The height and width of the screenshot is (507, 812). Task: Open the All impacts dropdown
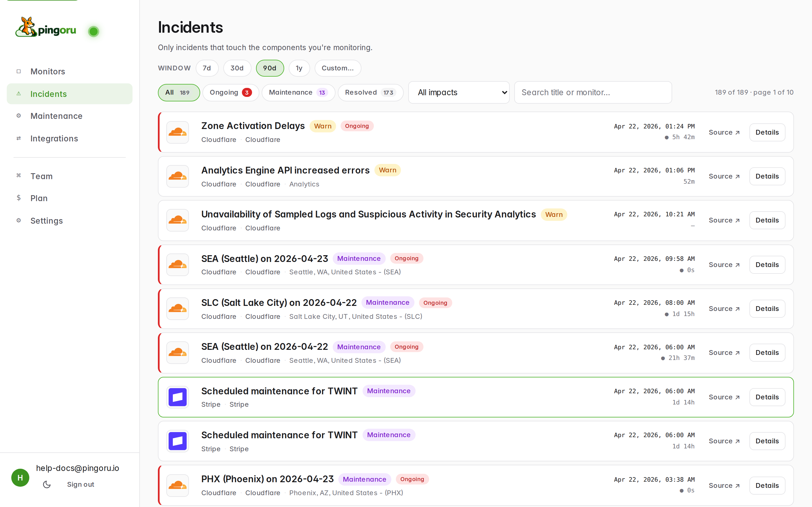pyautogui.click(x=459, y=92)
